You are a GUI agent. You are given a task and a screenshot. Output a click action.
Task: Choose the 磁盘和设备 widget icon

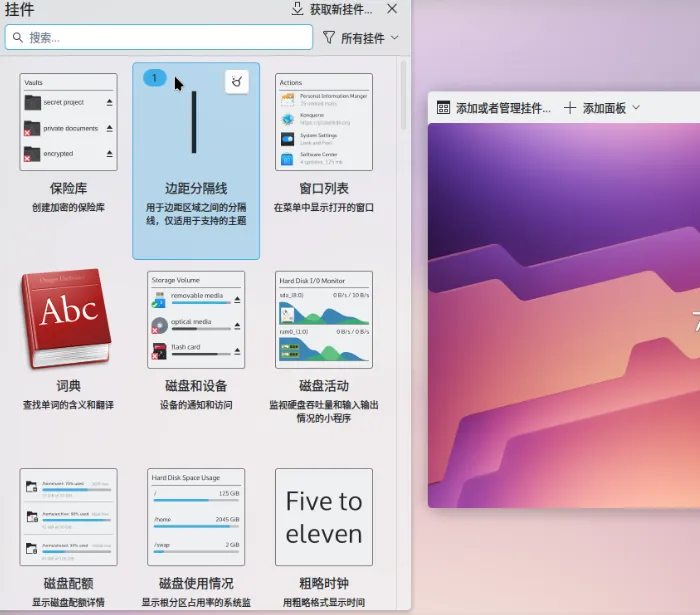[196, 318]
